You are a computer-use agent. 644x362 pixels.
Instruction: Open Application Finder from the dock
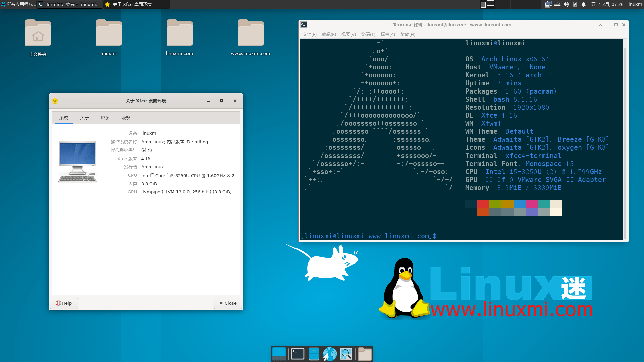[346, 354]
